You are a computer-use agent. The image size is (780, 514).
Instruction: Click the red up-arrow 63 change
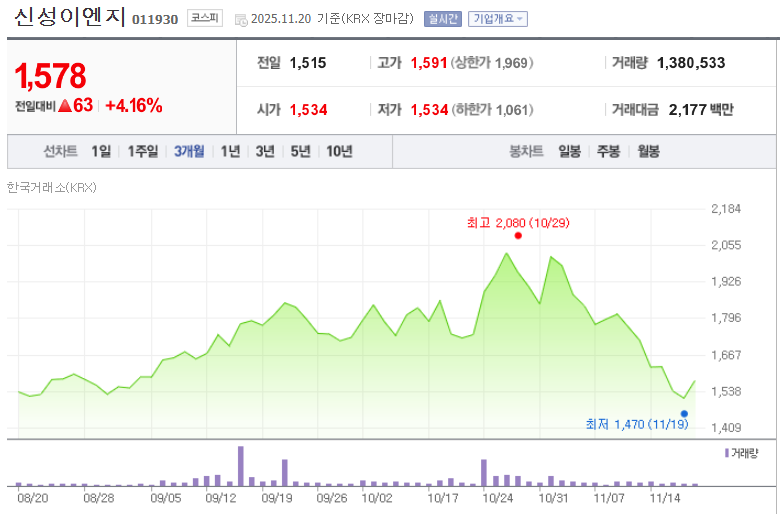click(76, 105)
